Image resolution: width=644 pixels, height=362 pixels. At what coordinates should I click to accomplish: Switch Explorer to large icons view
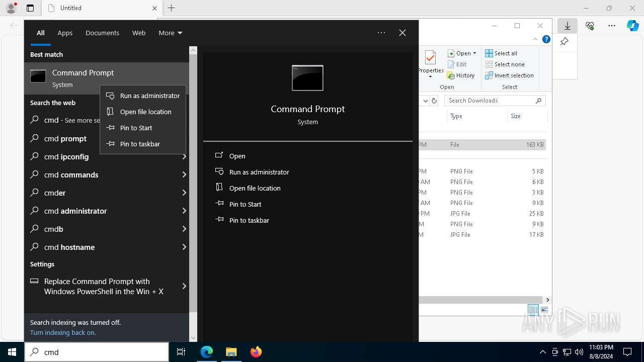(544, 310)
